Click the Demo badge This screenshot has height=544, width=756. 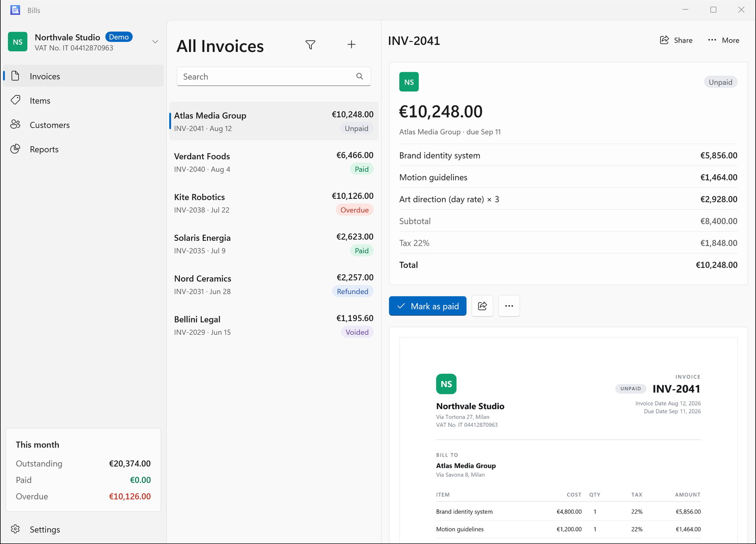click(x=119, y=37)
